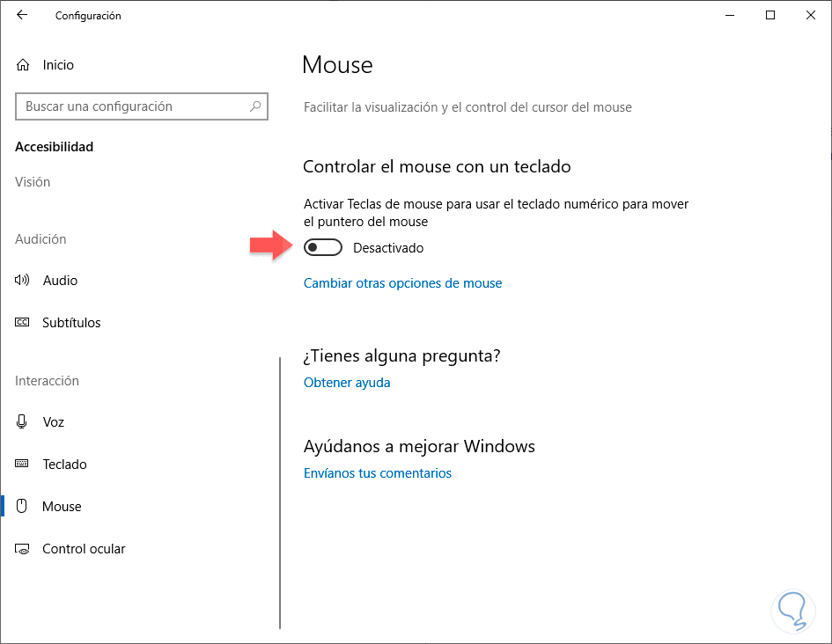Go to Inicio settings home
The width and height of the screenshot is (832, 644).
pos(58,65)
